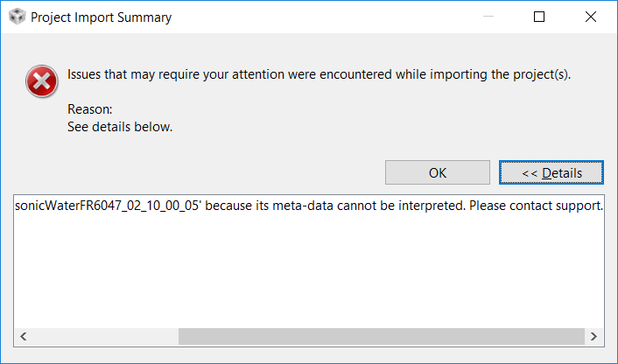Click the 'See details below.' text

click(x=120, y=127)
